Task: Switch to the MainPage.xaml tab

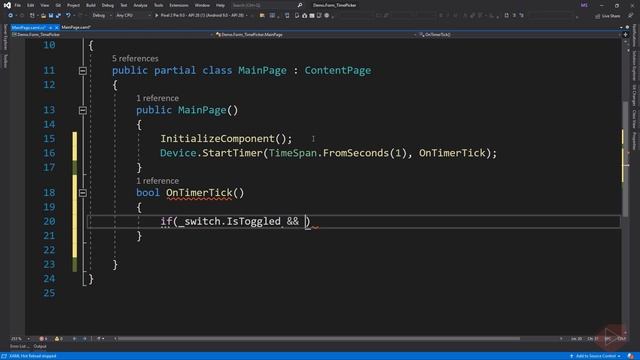Action: [76, 27]
